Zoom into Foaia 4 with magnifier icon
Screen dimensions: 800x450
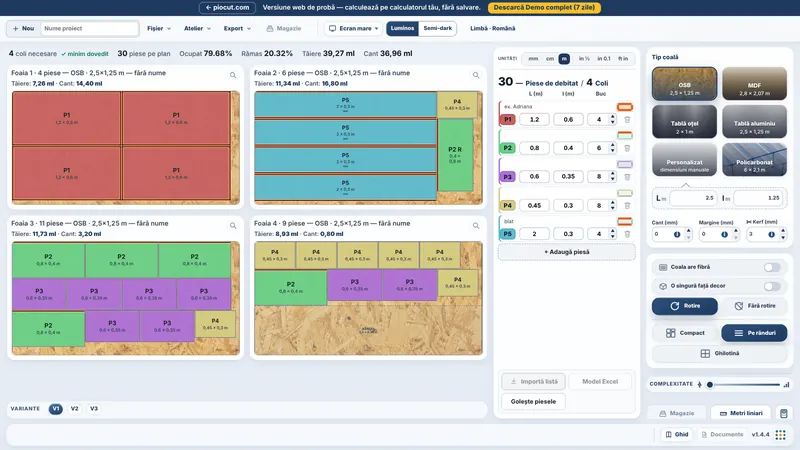coord(476,226)
